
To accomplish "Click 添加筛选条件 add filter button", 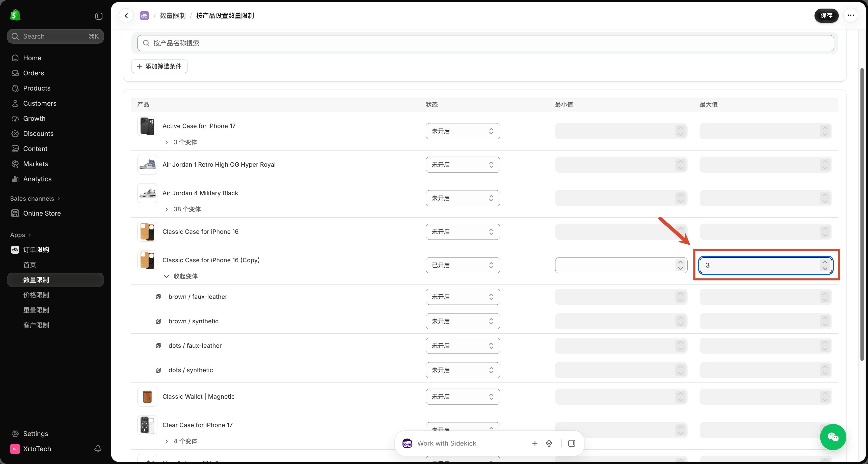I will [x=159, y=66].
